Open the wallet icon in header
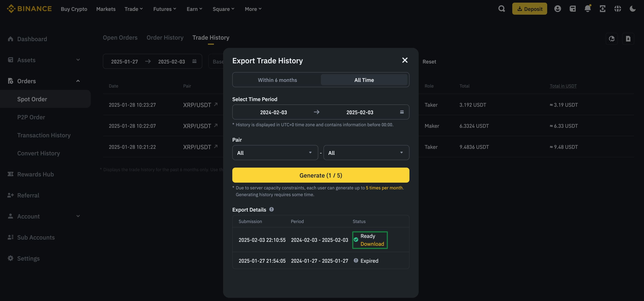Screen dimensions: 644x301 (573, 9)
